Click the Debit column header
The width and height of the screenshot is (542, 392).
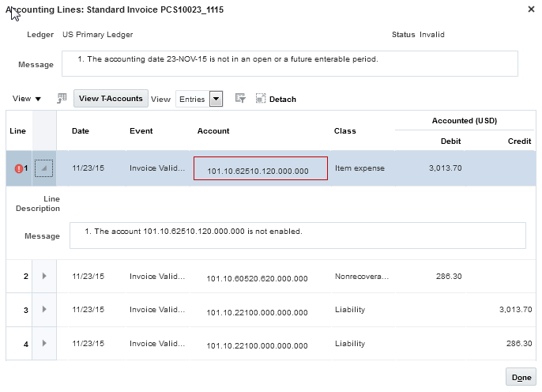(450, 141)
